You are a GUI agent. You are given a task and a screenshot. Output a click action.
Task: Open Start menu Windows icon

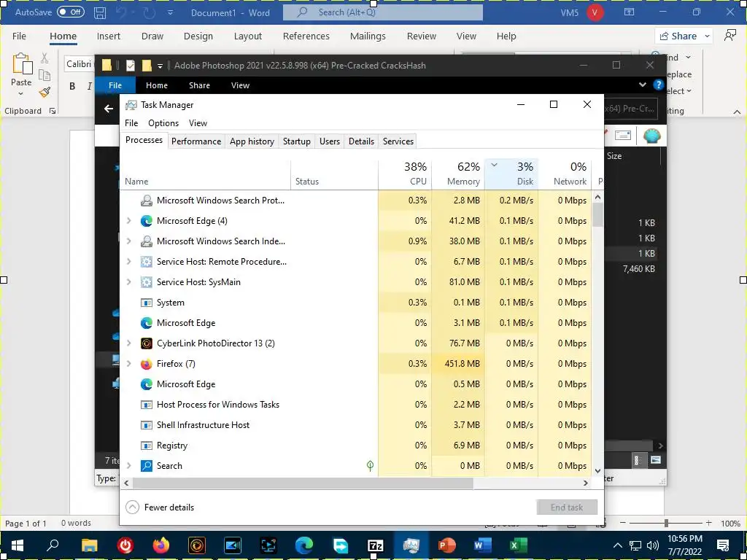[x=18, y=545]
